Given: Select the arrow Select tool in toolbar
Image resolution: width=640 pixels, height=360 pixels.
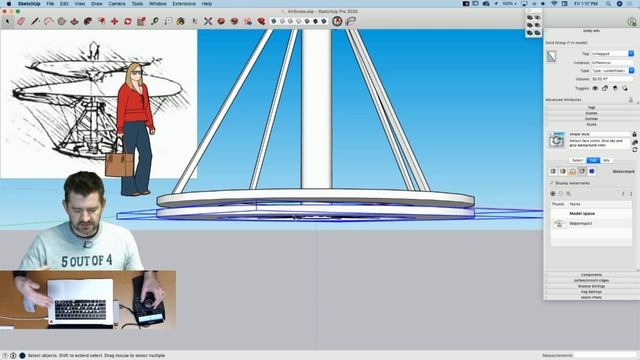Looking at the screenshot, I should (x=7, y=21).
